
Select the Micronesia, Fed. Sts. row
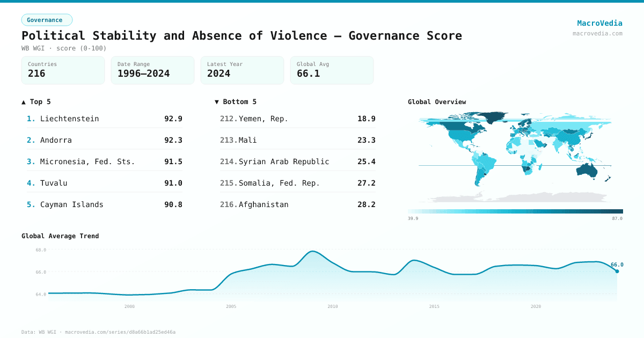tap(105, 161)
